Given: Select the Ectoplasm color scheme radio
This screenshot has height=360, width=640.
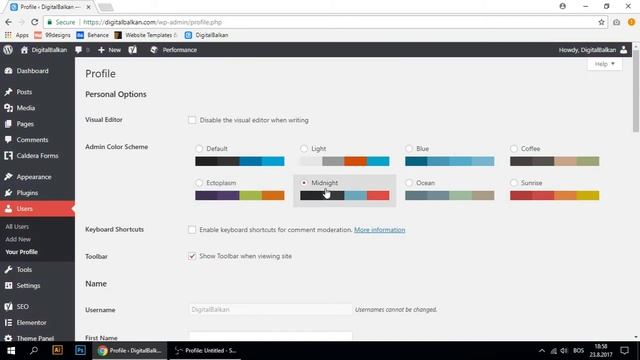Looking at the screenshot, I should click(199, 183).
